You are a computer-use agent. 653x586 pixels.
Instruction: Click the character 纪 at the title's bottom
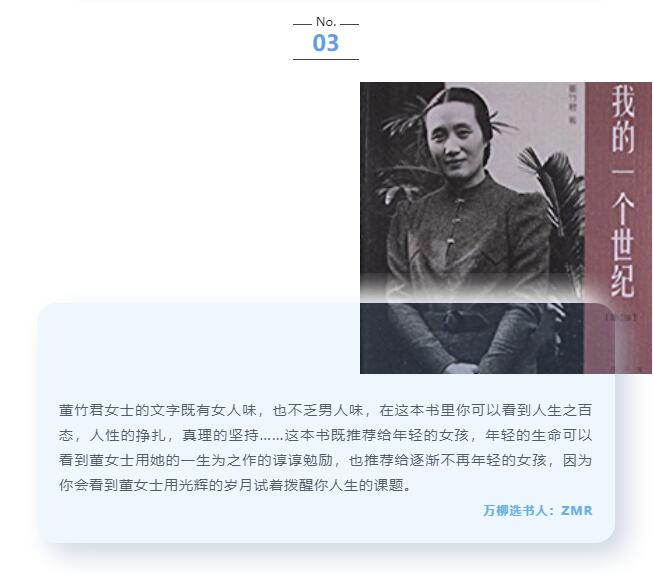point(623,280)
